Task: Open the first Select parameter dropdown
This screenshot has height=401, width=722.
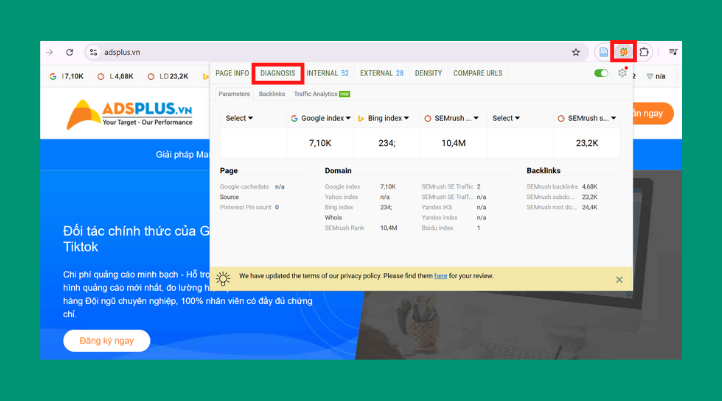Action: pyautogui.click(x=239, y=118)
